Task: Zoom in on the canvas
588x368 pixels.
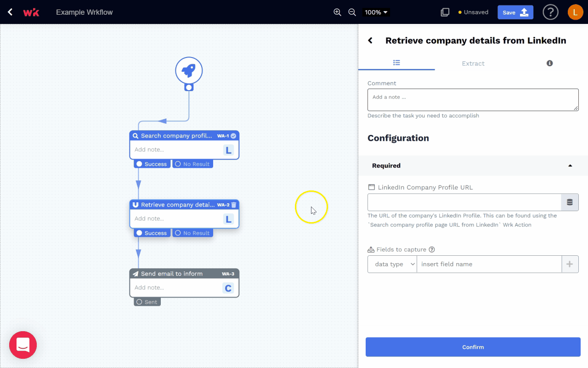Action: (337, 12)
